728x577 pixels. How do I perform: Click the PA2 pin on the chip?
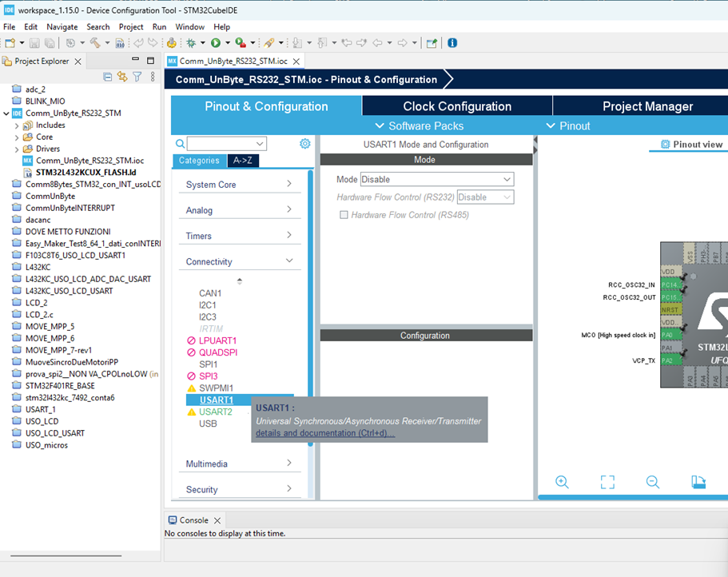pos(670,360)
